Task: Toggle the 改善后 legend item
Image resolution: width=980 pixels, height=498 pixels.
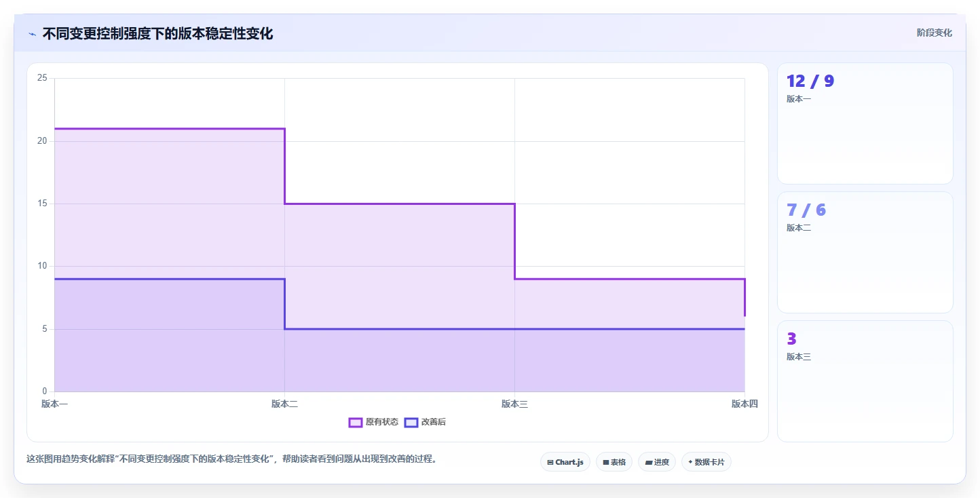Action: (x=425, y=422)
